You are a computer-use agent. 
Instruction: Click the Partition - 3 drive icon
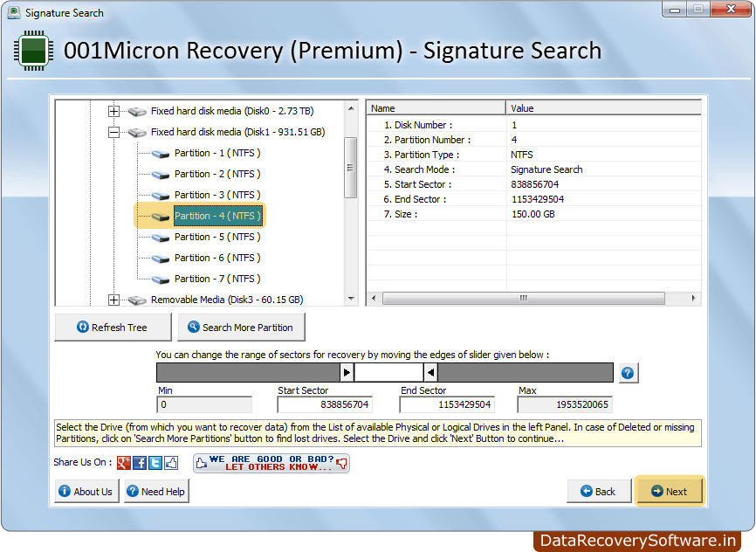pyautogui.click(x=161, y=196)
